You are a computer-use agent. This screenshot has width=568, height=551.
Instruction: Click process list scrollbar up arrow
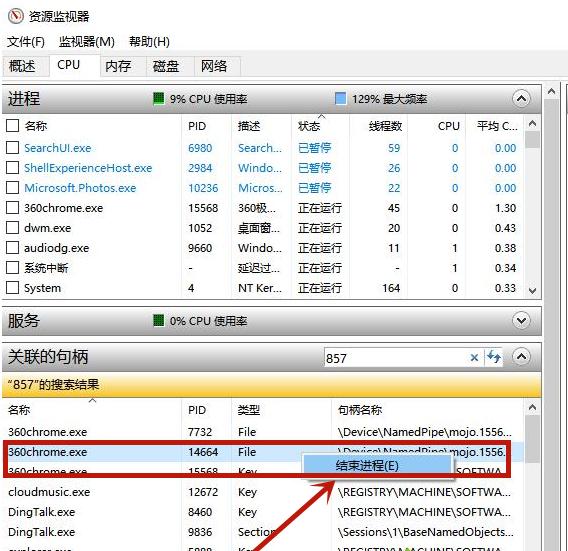pyautogui.click(x=532, y=124)
